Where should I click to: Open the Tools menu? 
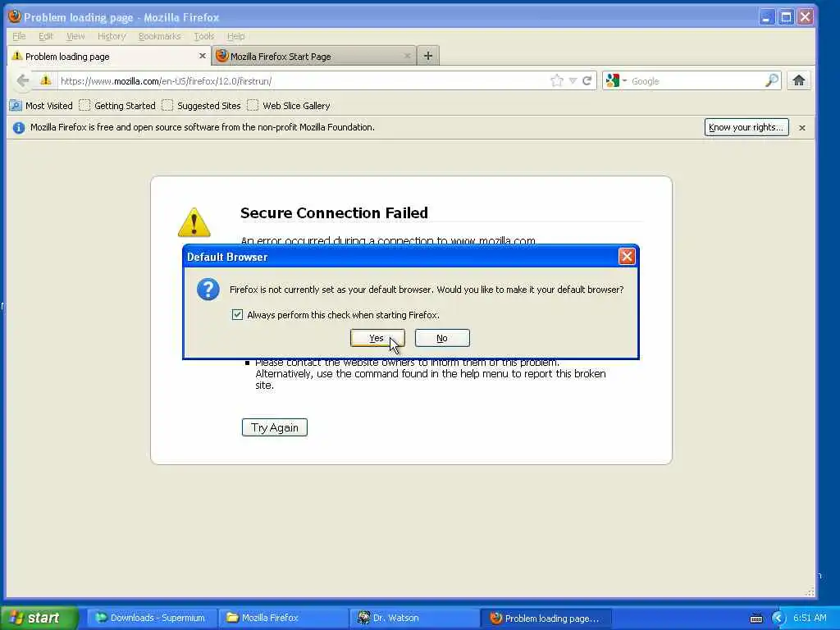coord(204,36)
